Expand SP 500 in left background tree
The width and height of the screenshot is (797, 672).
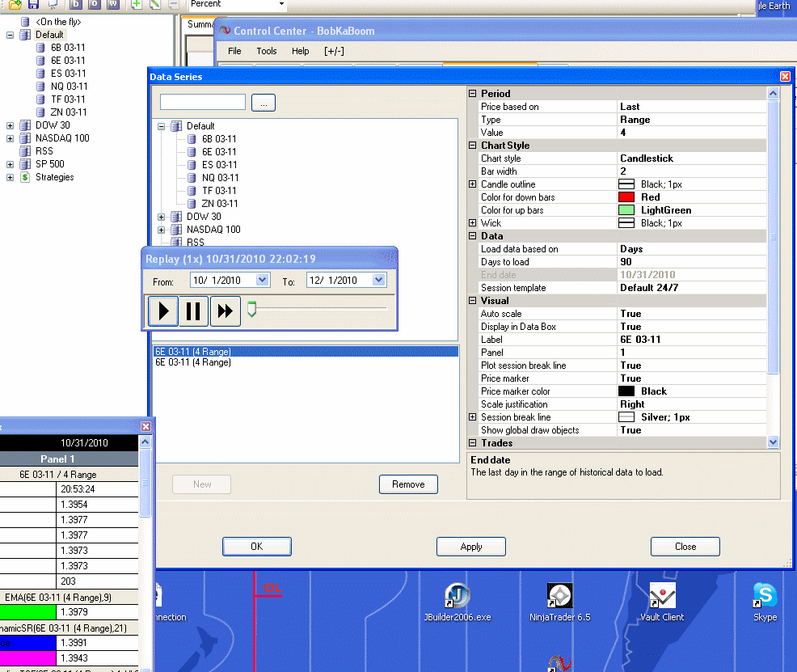(x=10, y=164)
